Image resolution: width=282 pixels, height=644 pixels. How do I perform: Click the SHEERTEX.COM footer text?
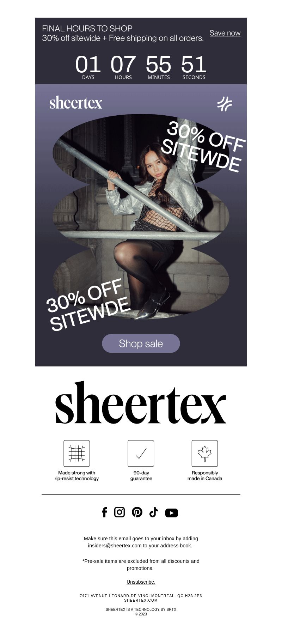141,600
